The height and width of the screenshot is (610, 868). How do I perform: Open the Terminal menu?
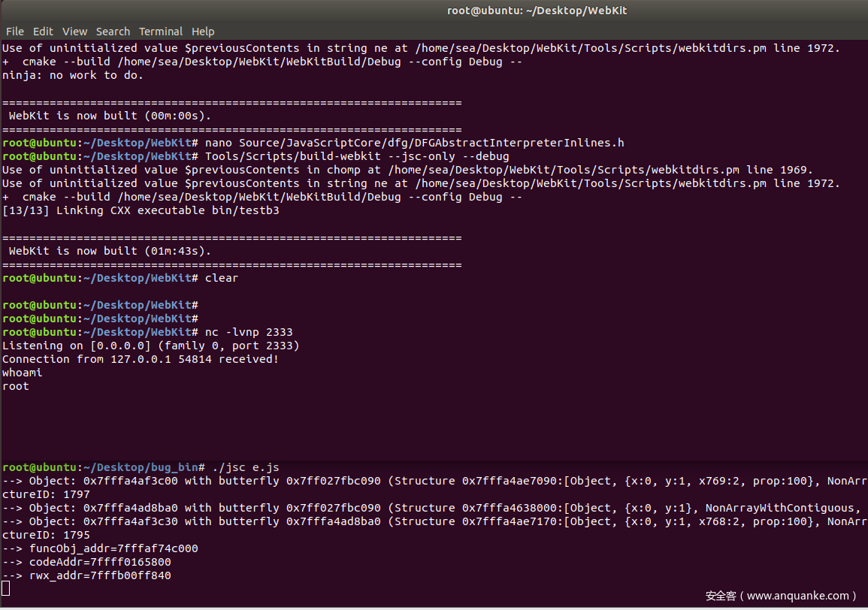160,32
